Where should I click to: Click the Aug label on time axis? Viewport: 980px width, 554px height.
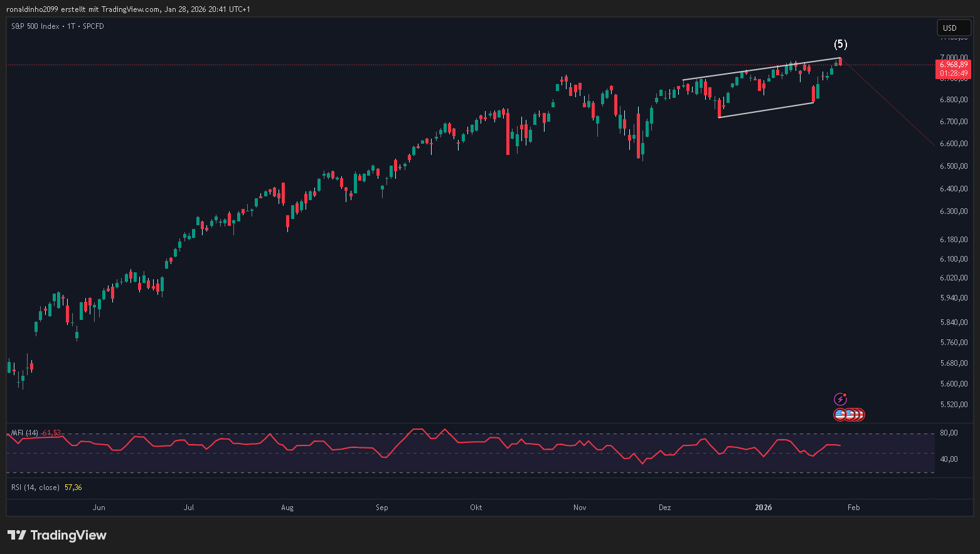click(x=287, y=508)
